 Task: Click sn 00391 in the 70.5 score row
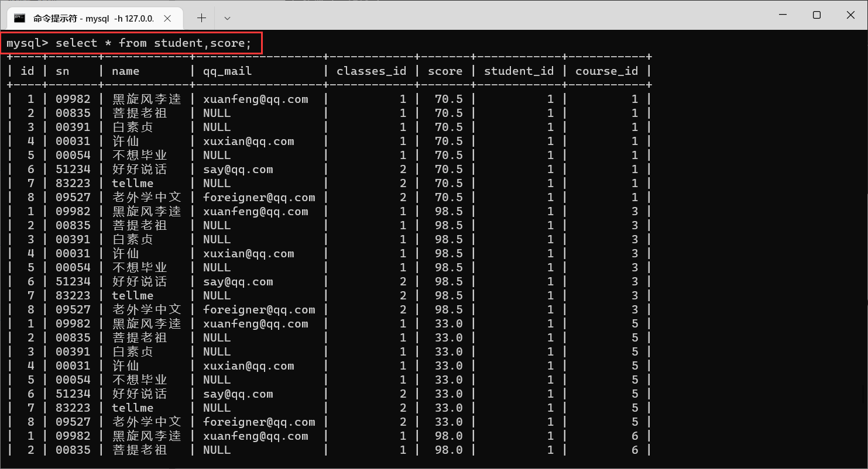(73, 127)
